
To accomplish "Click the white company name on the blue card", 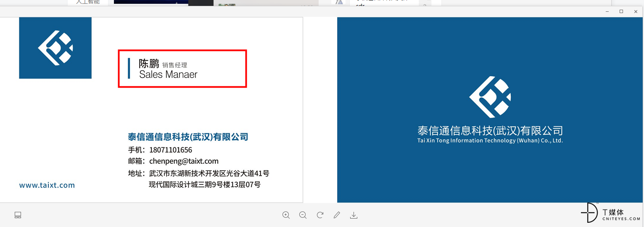I will (490, 131).
